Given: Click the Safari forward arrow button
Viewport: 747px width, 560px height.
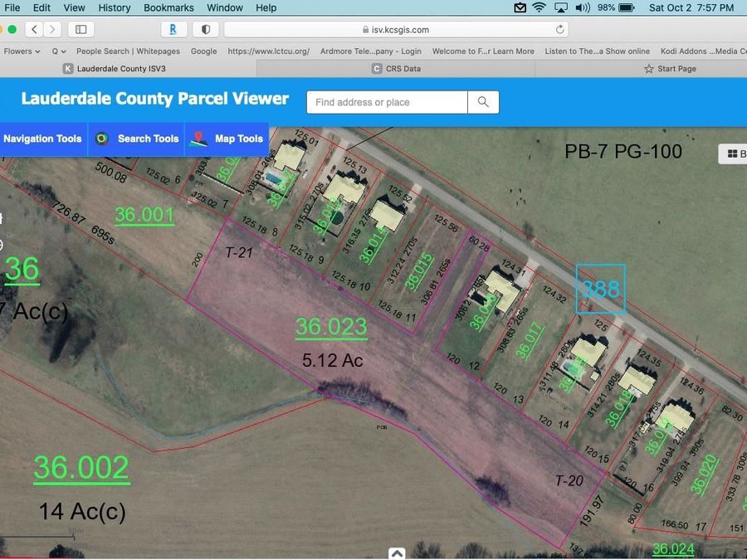Looking at the screenshot, I should tap(52, 30).
